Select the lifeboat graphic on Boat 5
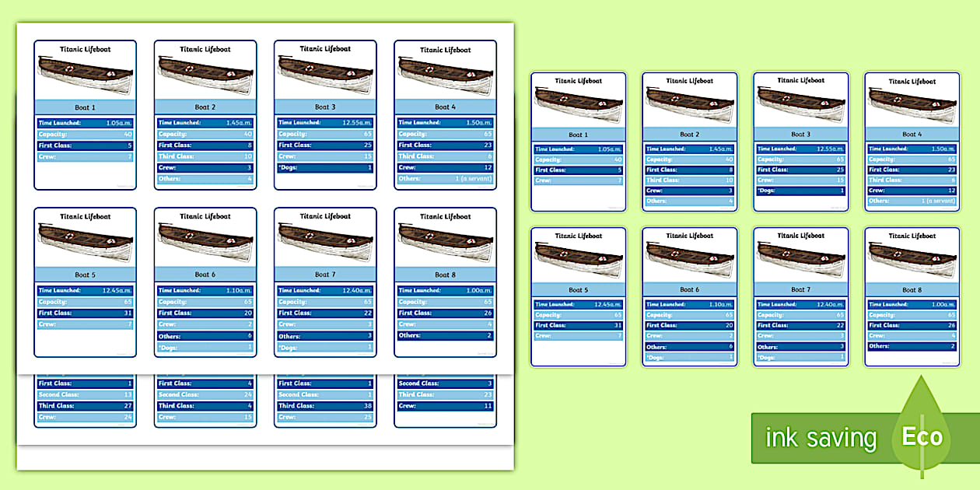The height and width of the screenshot is (490, 980). (x=85, y=240)
